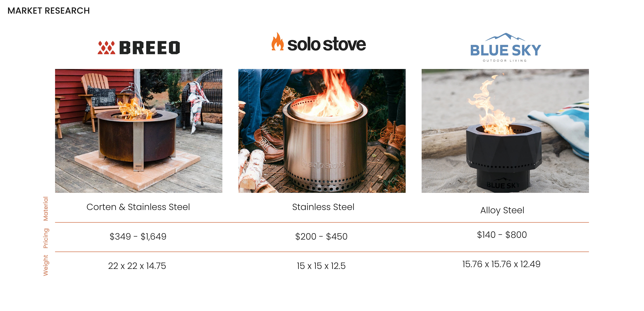Click the vertical Material row label
Screen dimensions: 644x311
coord(45,209)
